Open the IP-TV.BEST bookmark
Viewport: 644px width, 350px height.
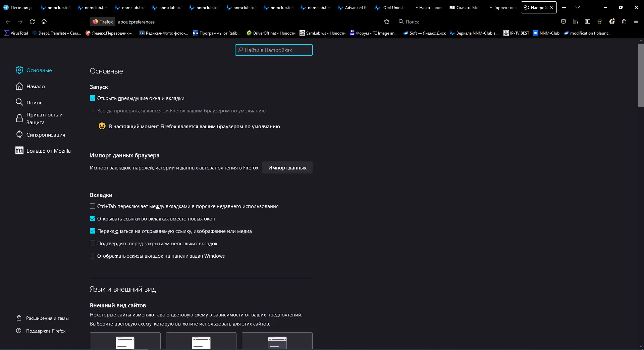[x=516, y=33]
